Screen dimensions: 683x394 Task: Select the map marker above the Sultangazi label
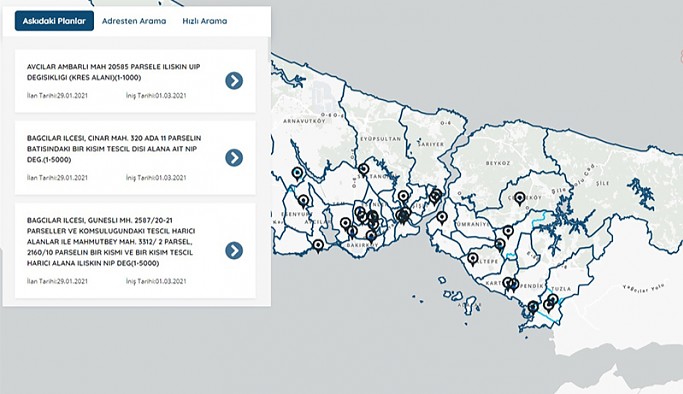363,170
